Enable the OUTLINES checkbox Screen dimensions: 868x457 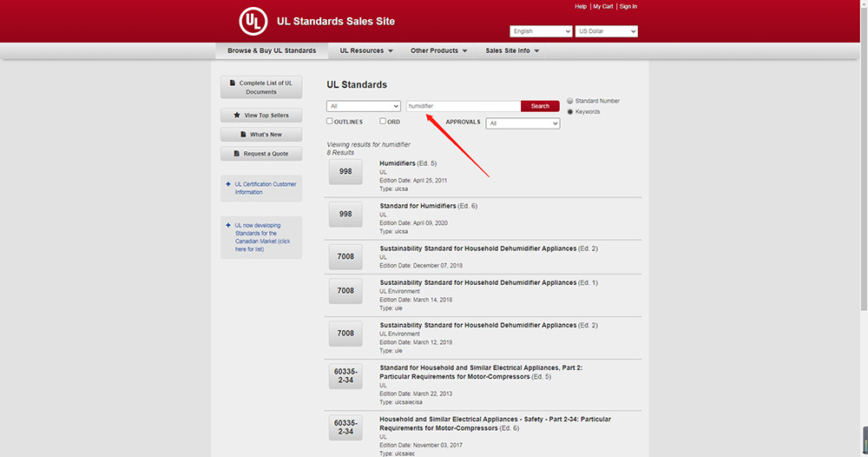coord(330,122)
